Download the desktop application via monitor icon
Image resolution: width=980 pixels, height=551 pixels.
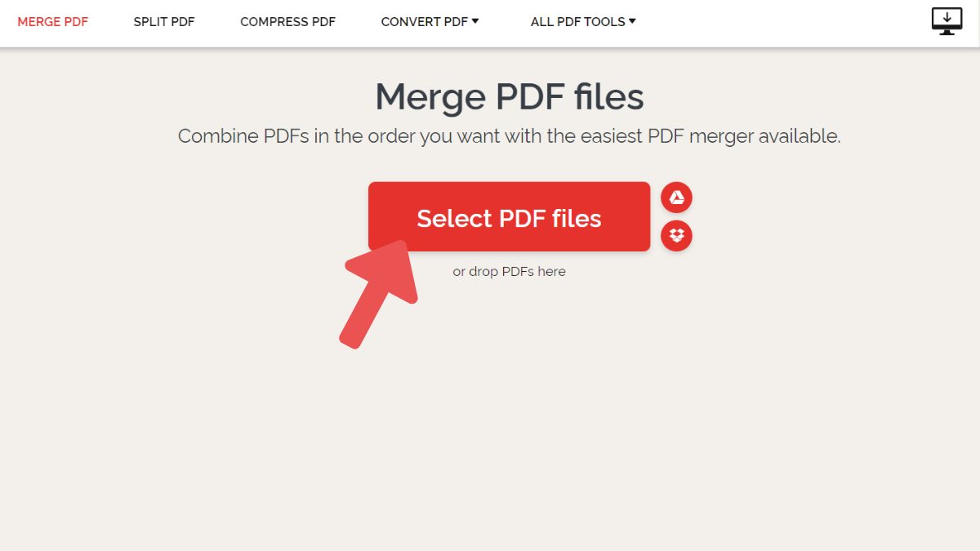coord(947,20)
